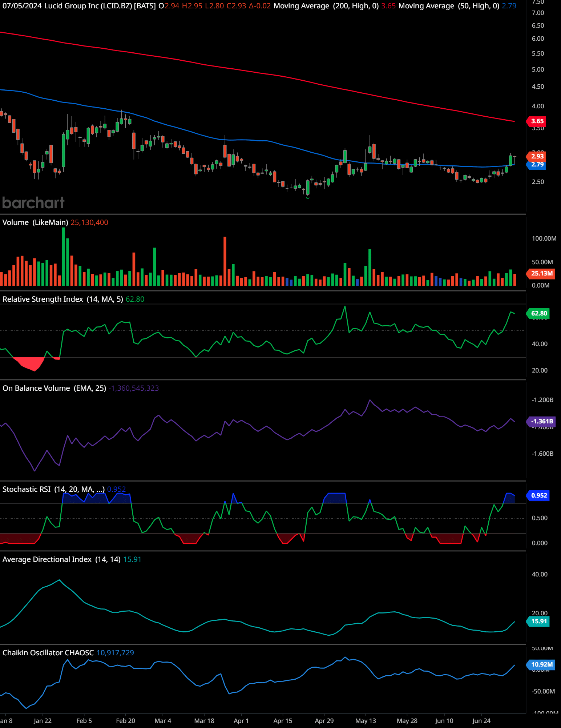Click the May 13 date axis label
Image resolution: width=561 pixels, height=728 pixels.
[366, 721]
